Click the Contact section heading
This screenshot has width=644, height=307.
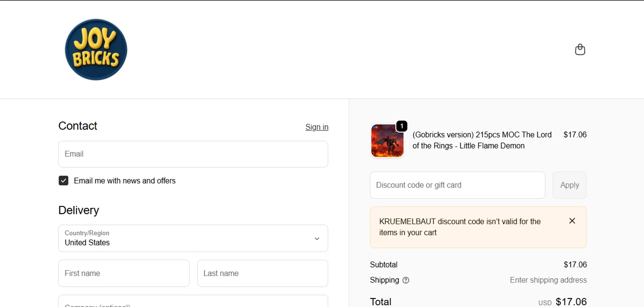[x=78, y=126]
